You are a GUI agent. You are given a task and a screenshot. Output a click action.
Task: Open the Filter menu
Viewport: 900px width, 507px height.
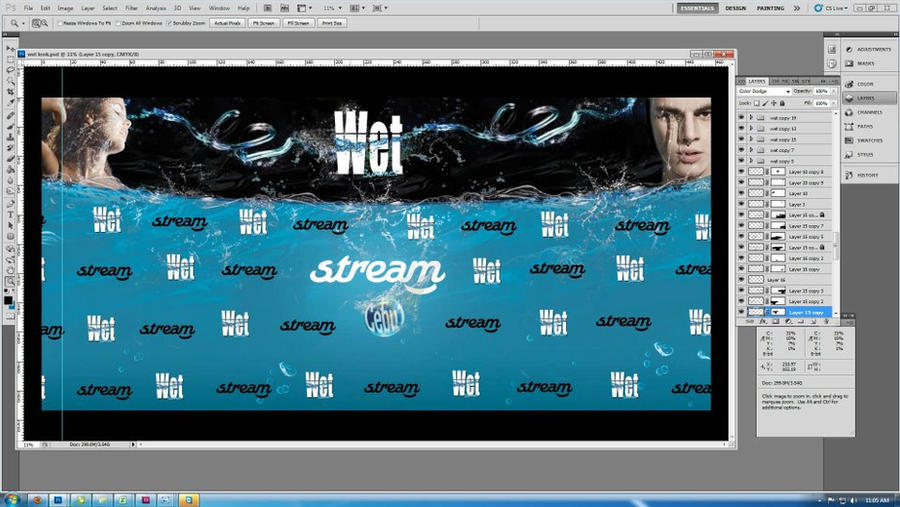tap(131, 8)
